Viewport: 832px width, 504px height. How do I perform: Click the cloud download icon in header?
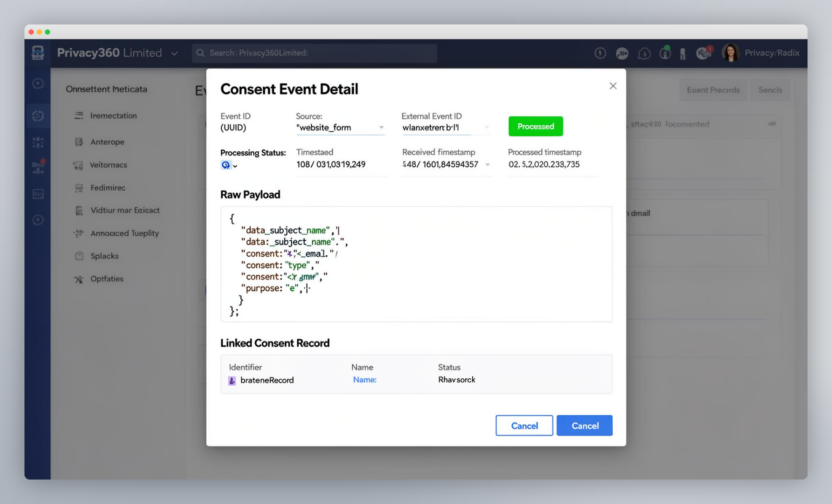644,53
